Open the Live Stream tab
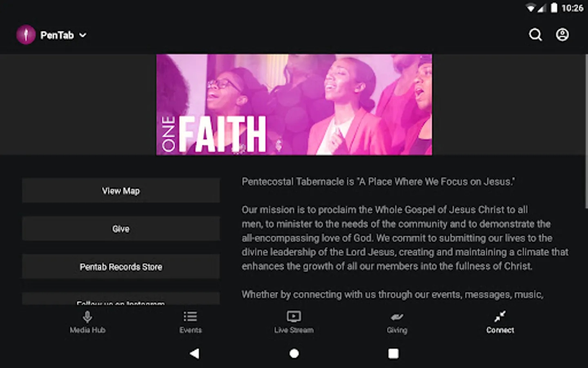 [x=294, y=322]
